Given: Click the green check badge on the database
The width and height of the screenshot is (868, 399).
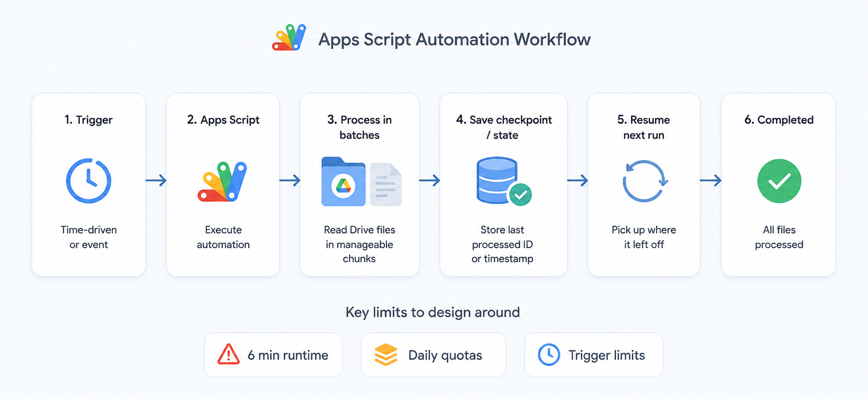Looking at the screenshot, I should 520,195.
